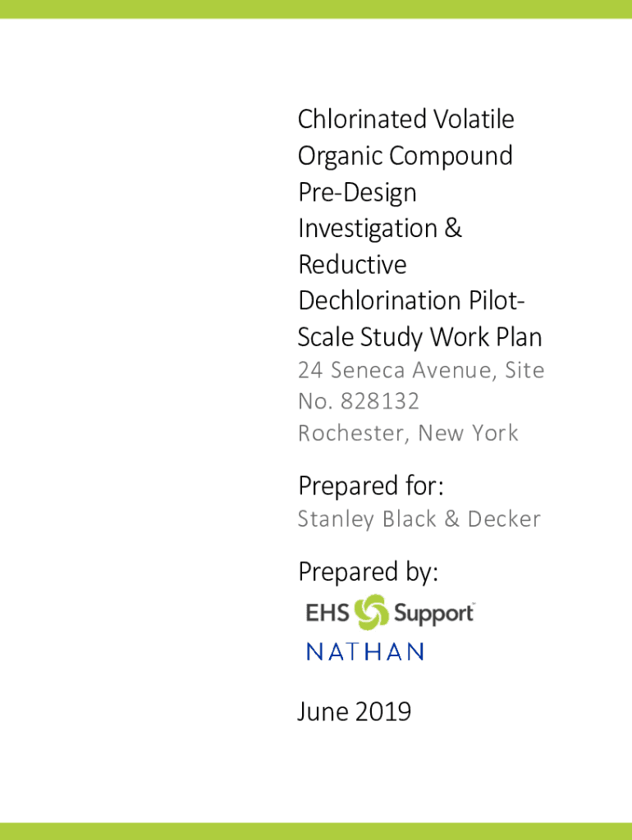Screen dimensions: 632x840
Task: Click the 'Prepared by:' heading
Action: 368,572
